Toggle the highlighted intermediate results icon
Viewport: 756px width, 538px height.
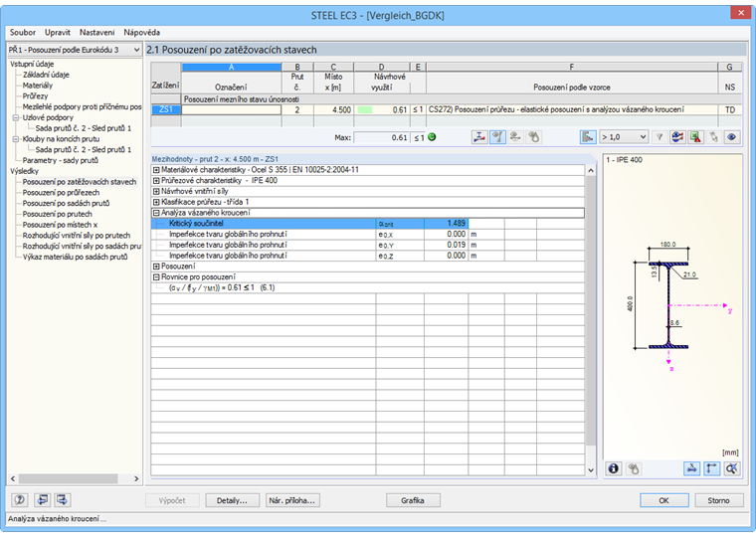[x=497, y=137]
